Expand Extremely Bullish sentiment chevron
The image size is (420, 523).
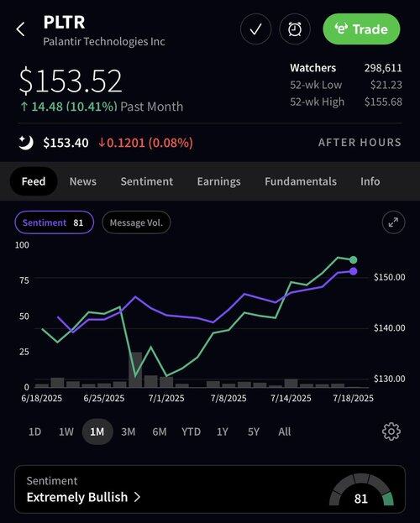tap(137, 497)
